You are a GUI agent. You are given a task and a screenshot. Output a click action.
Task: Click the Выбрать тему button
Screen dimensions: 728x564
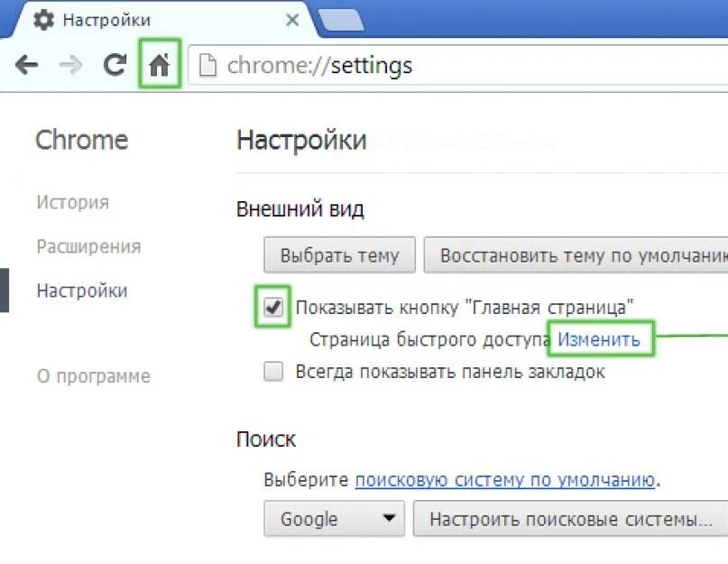tap(339, 255)
